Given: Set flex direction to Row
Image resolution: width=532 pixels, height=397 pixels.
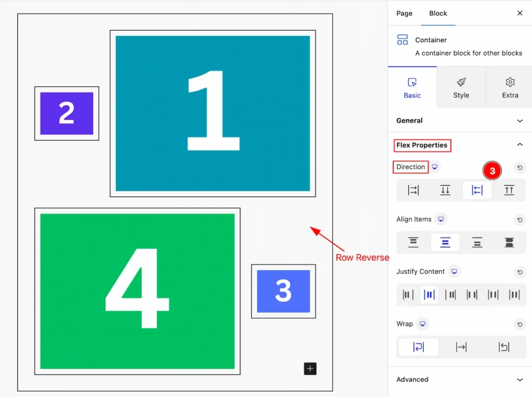Looking at the screenshot, I should tap(413, 190).
